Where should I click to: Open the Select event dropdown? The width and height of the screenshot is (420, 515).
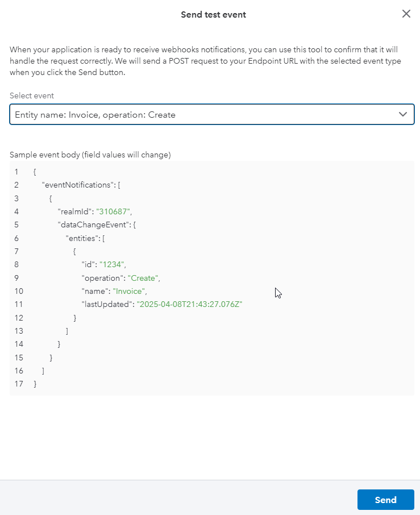click(212, 114)
